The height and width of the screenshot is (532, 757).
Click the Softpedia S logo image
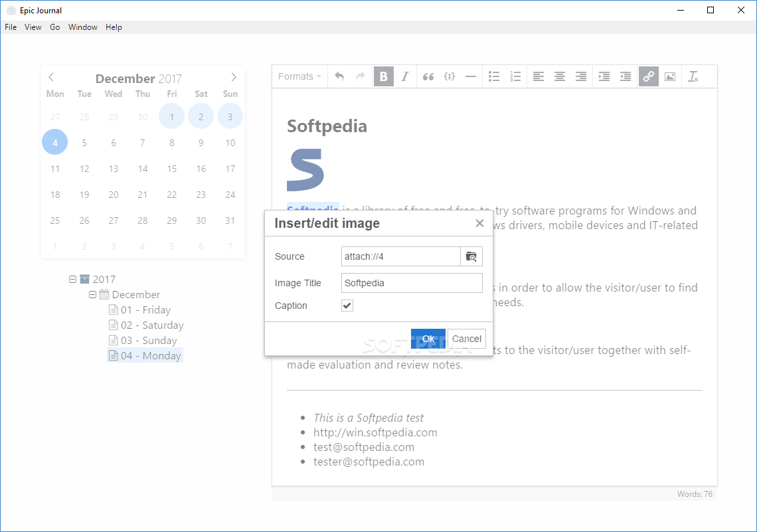coord(305,170)
